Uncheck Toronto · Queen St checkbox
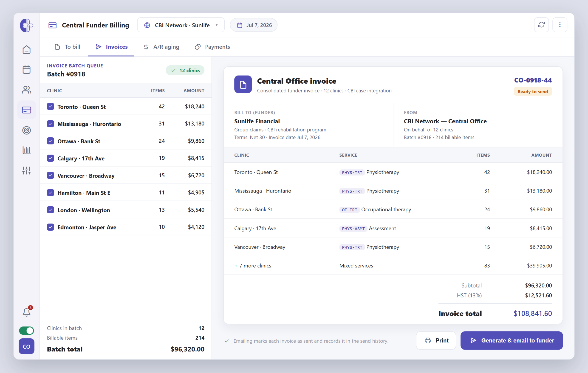 tap(50, 106)
